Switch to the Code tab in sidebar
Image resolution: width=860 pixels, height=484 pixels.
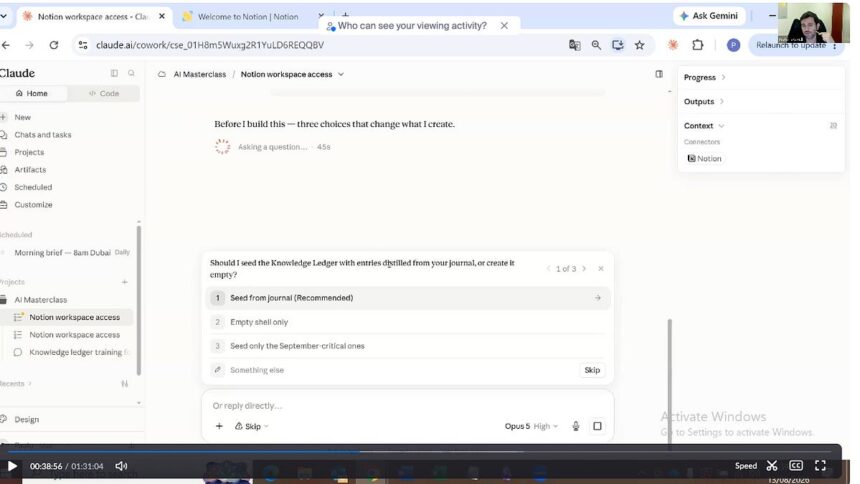(x=104, y=93)
